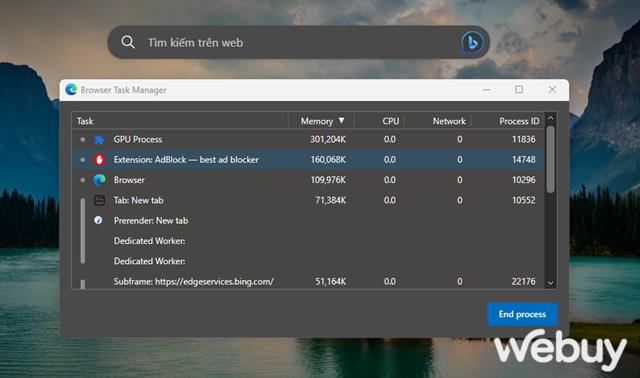Select the Tab: New tab row

pos(308,200)
